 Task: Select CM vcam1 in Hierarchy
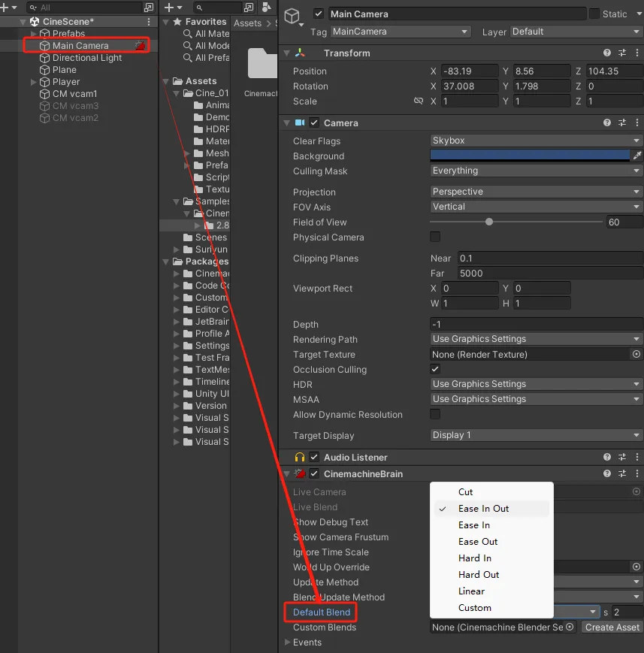74,94
